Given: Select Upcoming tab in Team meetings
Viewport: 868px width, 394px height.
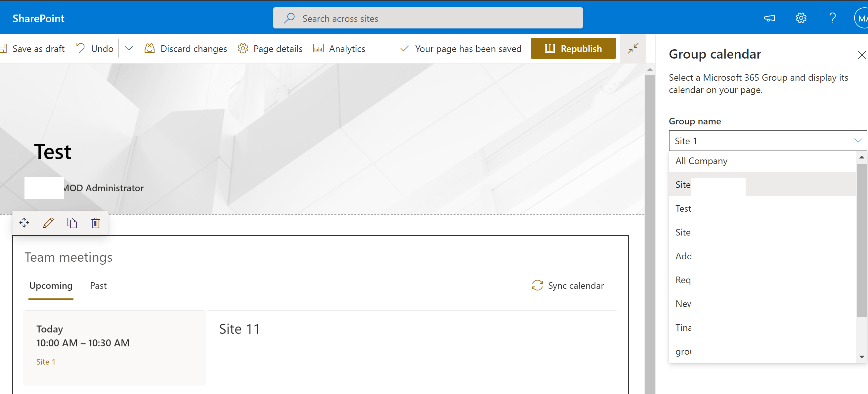Looking at the screenshot, I should (50, 285).
